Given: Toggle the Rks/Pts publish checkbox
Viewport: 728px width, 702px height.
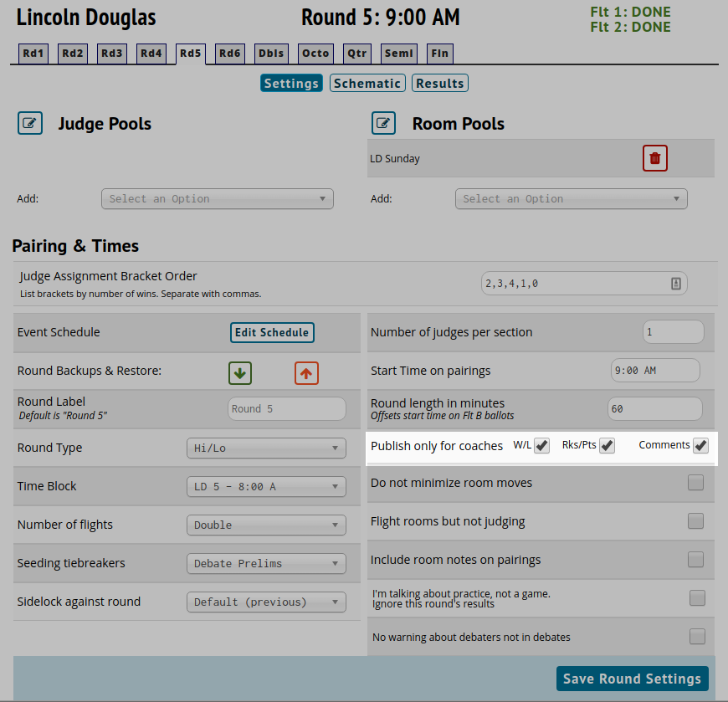Looking at the screenshot, I should (608, 446).
